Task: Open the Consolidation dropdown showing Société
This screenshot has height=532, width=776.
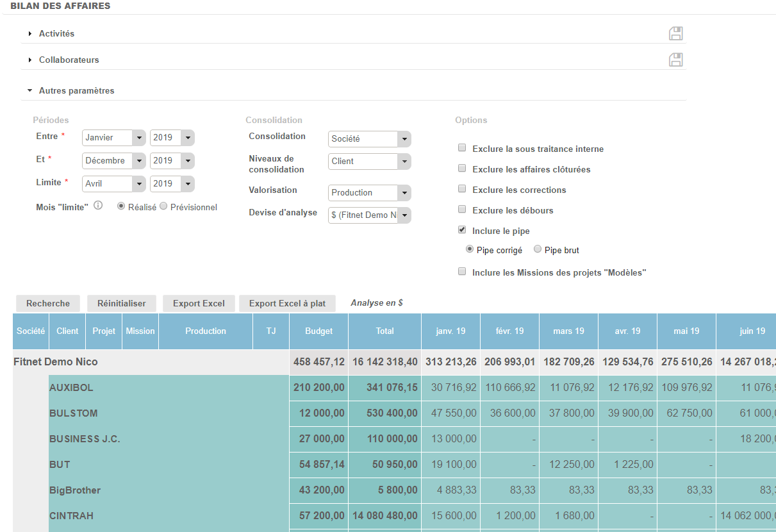Action: [369, 139]
